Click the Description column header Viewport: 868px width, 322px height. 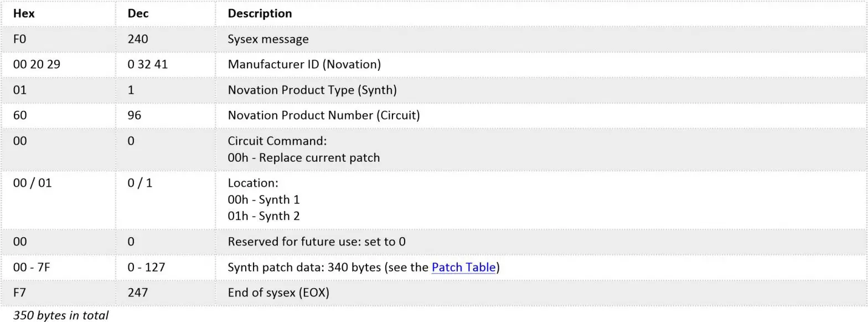[x=260, y=13]
